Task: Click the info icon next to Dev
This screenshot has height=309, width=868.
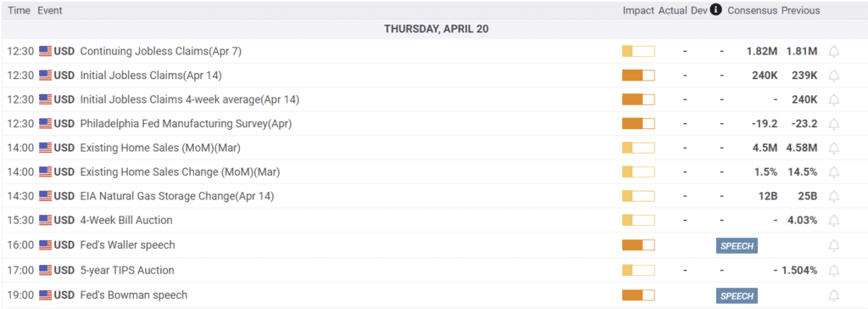Action: [x=715, y=10]
